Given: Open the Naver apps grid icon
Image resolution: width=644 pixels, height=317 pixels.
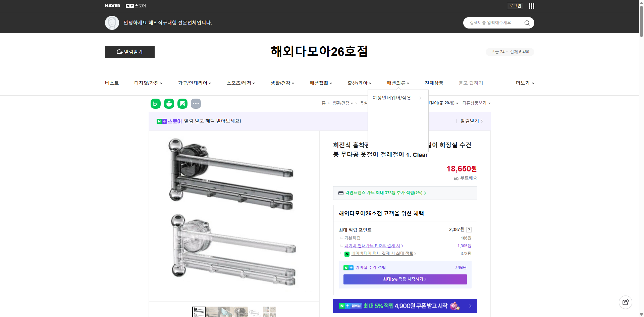Looking at the screenshot, I should pos(531,6).
